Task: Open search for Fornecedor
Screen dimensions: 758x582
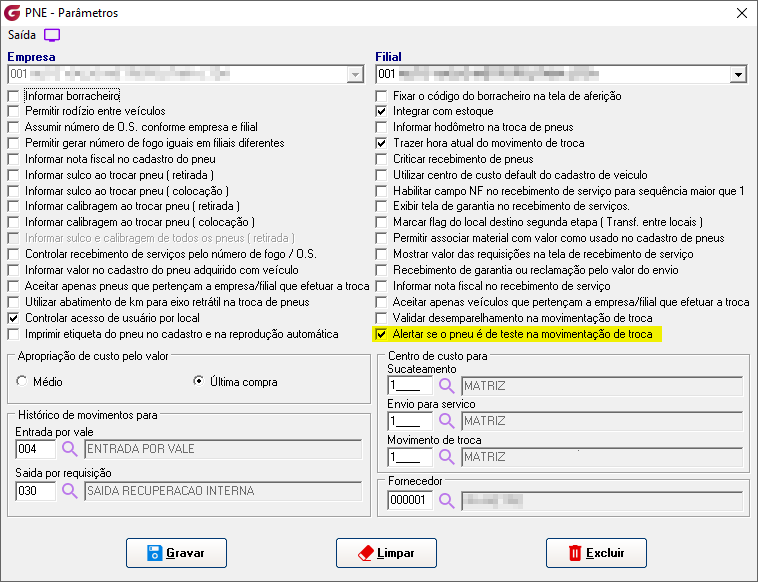Action: [447, 500]
